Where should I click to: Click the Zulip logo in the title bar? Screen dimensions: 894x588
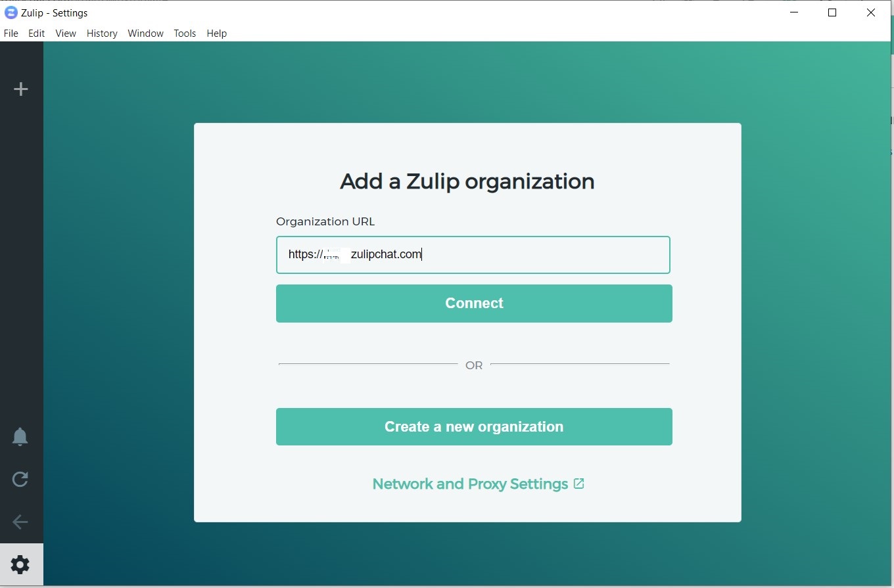pos(10,12)
